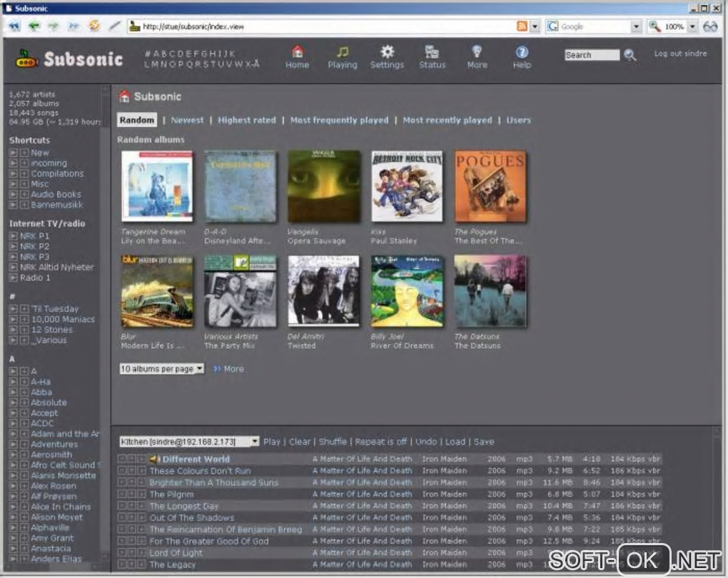This screenshot has height=578, width=728.
Task: Click the Shuffle playlist link
Action: point(333,442)
